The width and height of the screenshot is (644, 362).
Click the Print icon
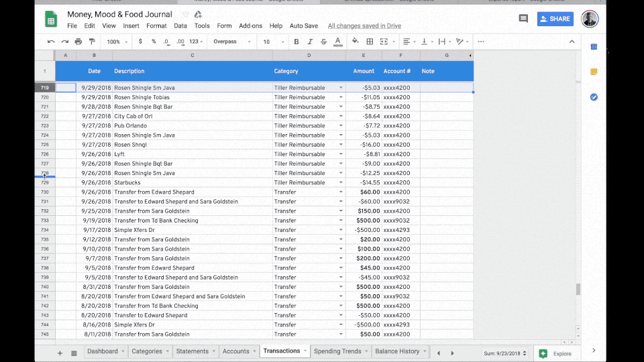tap(78, 42)
